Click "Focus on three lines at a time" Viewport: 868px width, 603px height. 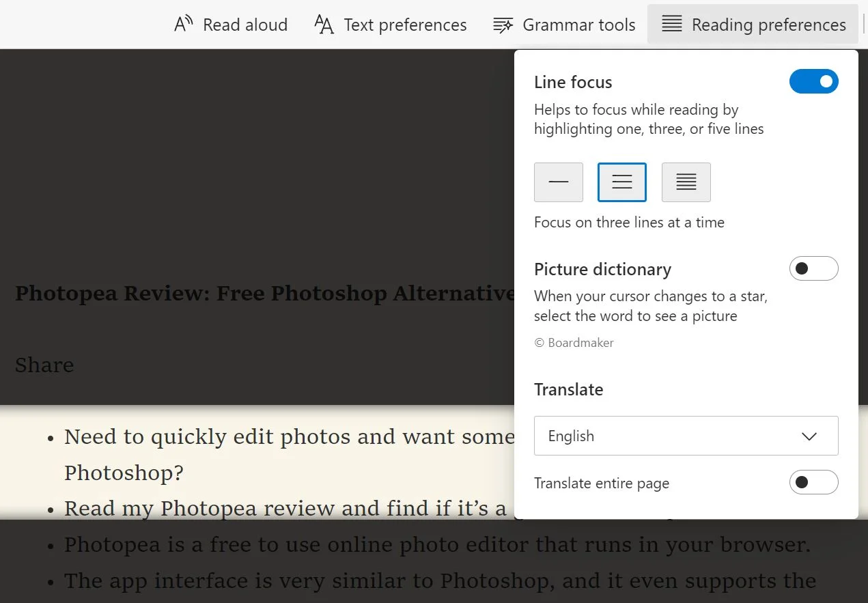(629, 222)
